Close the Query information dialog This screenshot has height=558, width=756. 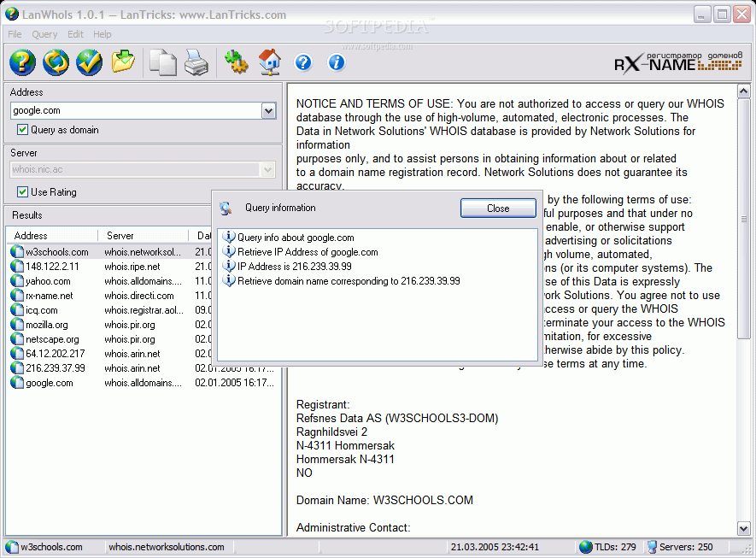click(498, 209)
